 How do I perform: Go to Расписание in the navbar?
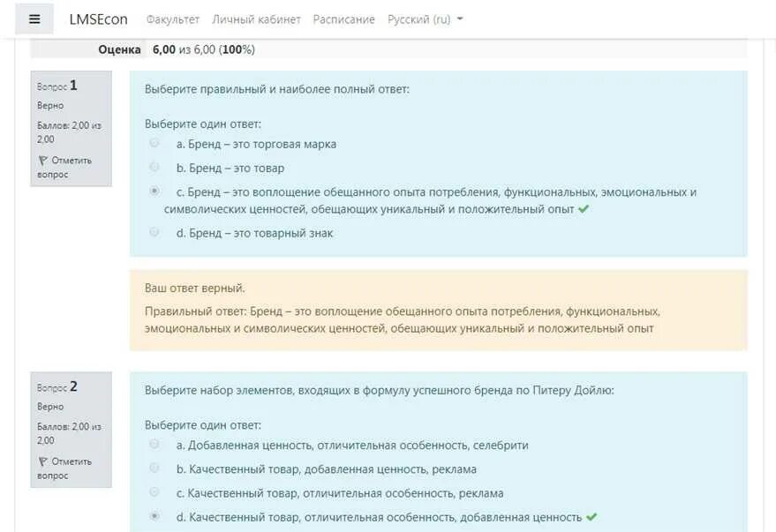point(343,19)
